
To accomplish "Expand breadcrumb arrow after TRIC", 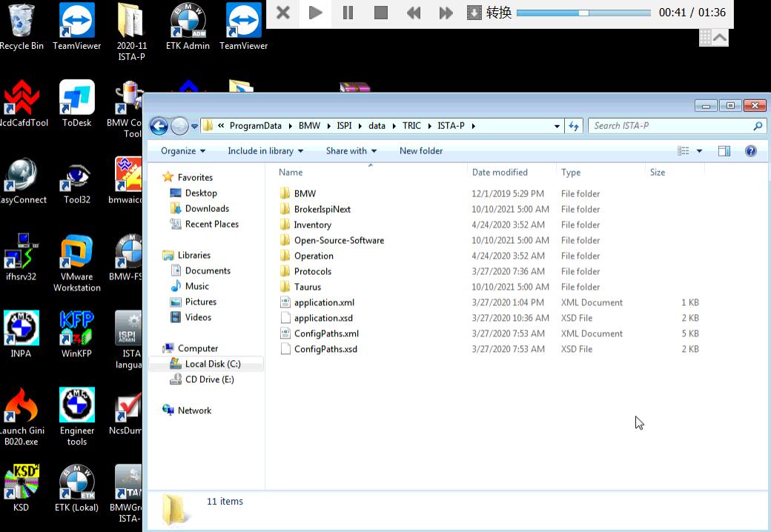I will 429,126.
